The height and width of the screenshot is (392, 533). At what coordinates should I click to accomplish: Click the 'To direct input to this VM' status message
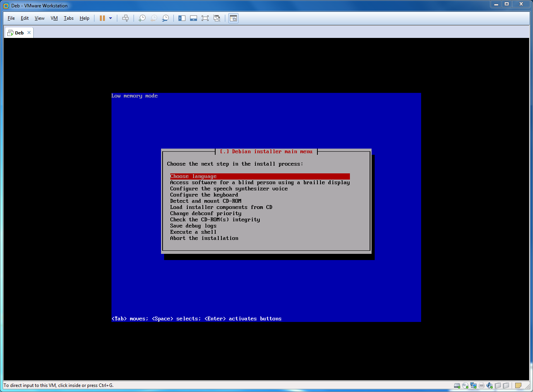(58, 385)
